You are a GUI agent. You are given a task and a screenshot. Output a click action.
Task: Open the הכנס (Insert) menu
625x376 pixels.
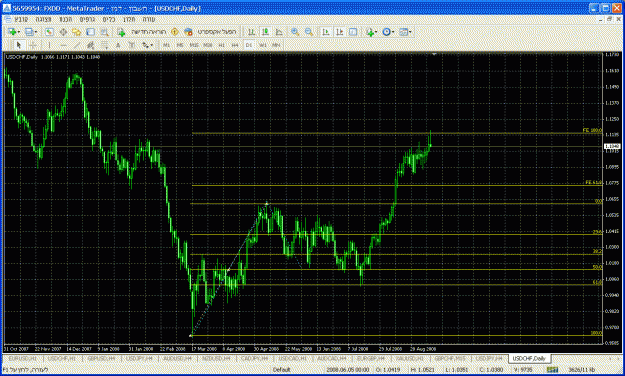66,19
